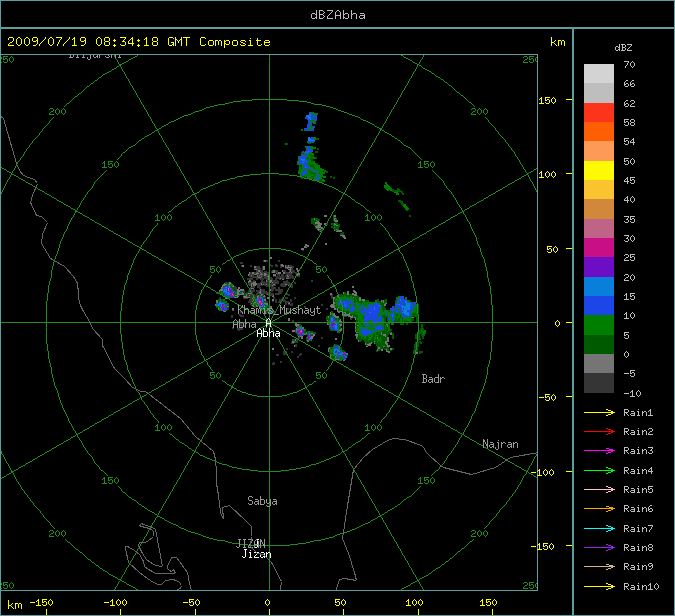
Task: Pick the yellow 45-50 dBZ swatch
Action: pos(599,170)
